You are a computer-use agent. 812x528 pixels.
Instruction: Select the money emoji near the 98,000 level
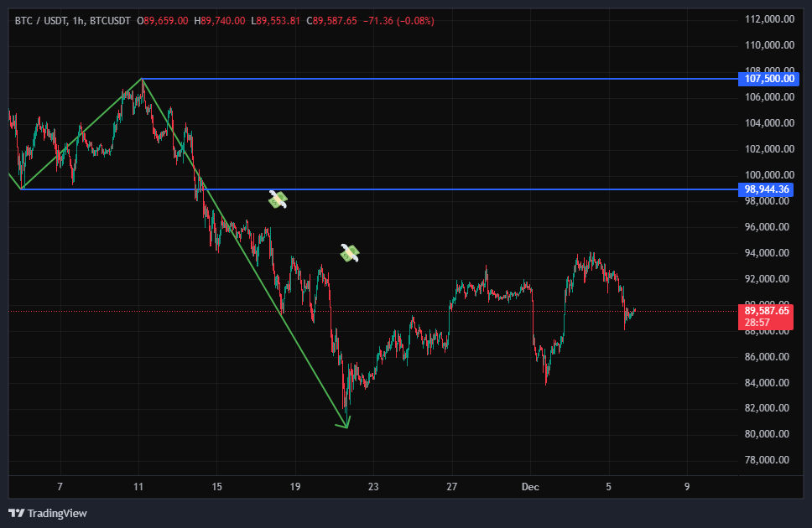point(278,199)
